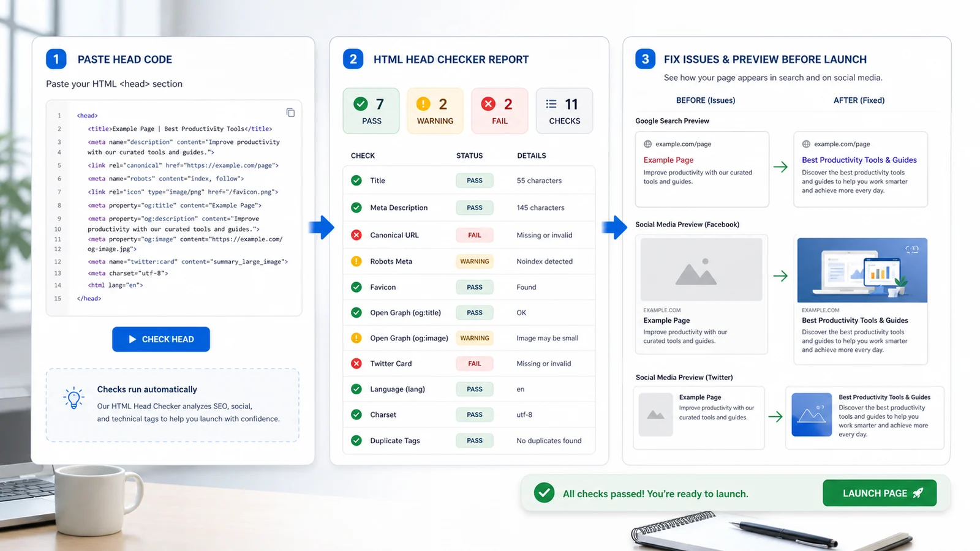Image resolution: width=980 pixels, height=551 pixels.
Task: Select the 2 FAIL summary card
Action: (500, 111)
